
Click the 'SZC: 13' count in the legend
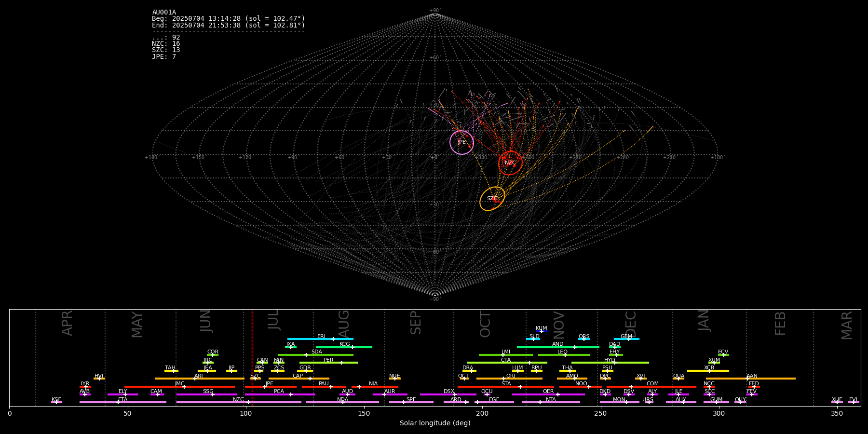click(166, 50)
